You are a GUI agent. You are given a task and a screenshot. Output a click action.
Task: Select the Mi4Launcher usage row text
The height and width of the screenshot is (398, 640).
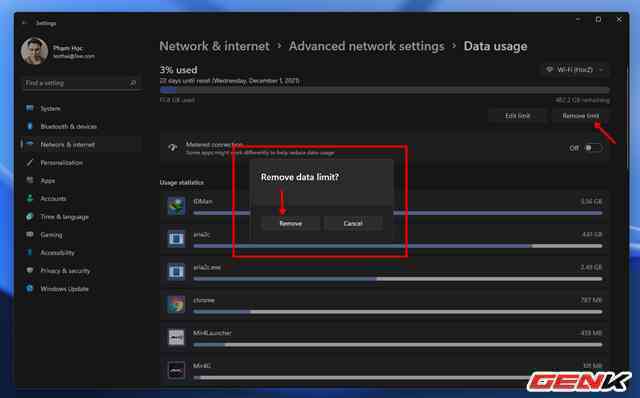pyautogui.click(x=212, y=333)
